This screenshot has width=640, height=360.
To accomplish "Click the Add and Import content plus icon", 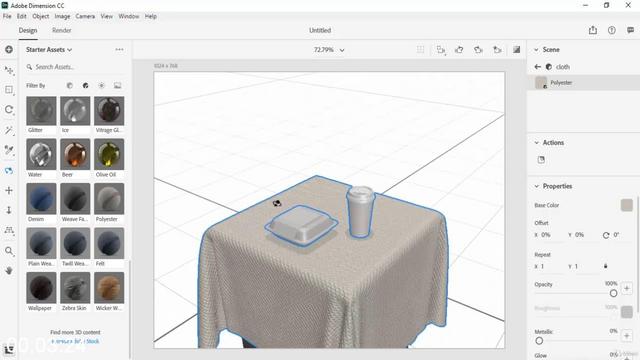I will coord(9,49).
